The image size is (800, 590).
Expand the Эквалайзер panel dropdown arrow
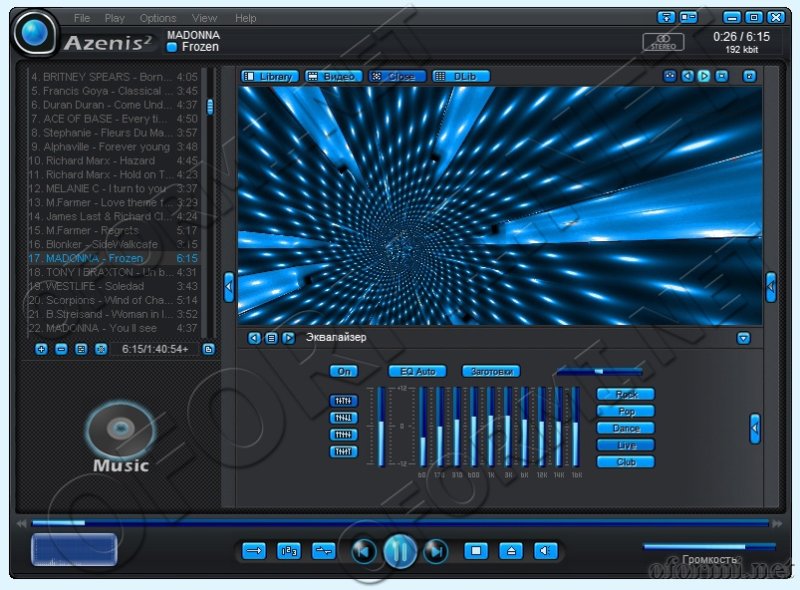pos(741,338)
